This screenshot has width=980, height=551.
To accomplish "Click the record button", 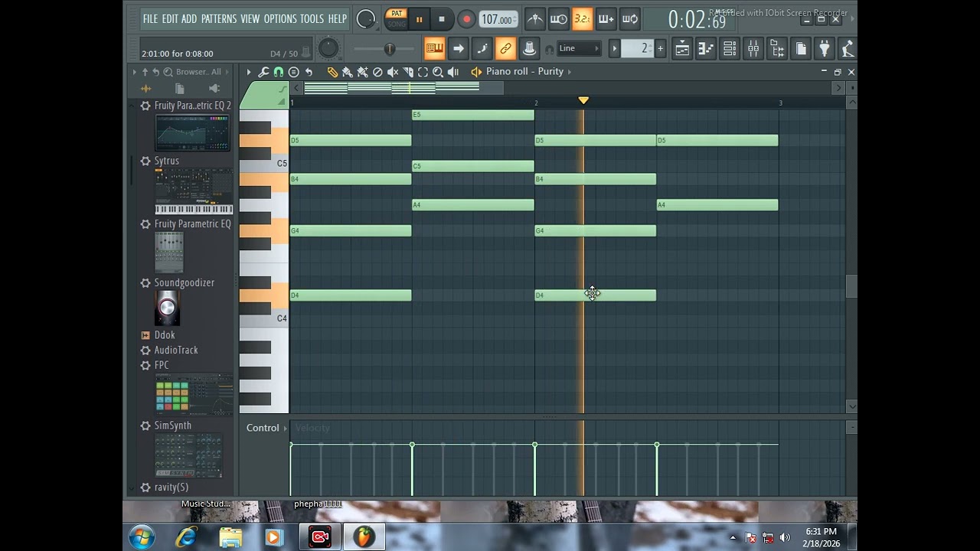I will (x=466, y=19).
